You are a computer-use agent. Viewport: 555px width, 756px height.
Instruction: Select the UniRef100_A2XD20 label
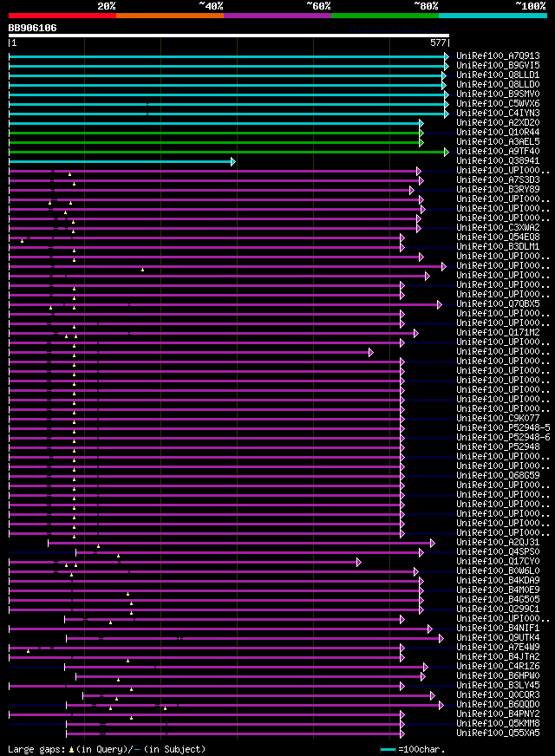coord(498,122)
